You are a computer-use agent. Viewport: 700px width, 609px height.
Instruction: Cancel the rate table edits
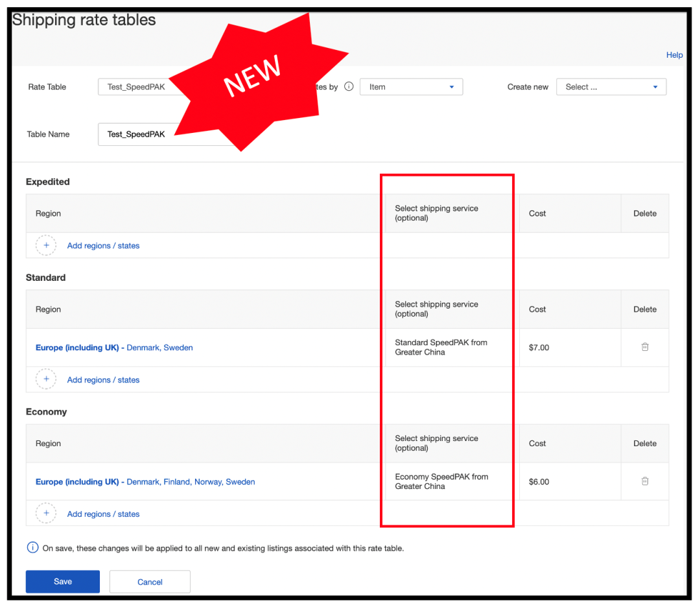(150, 581)
